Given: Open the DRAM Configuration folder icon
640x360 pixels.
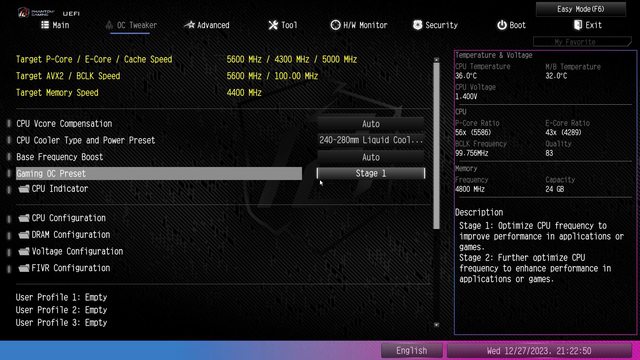Looking at the screenshot, I should (x=24, y=235).
